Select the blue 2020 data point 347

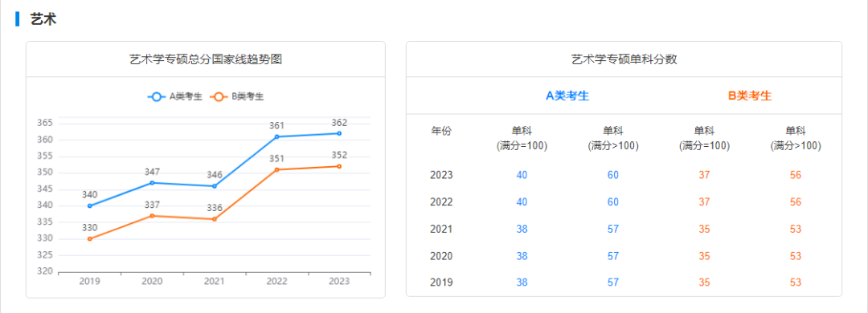click(x=152, y=182)
